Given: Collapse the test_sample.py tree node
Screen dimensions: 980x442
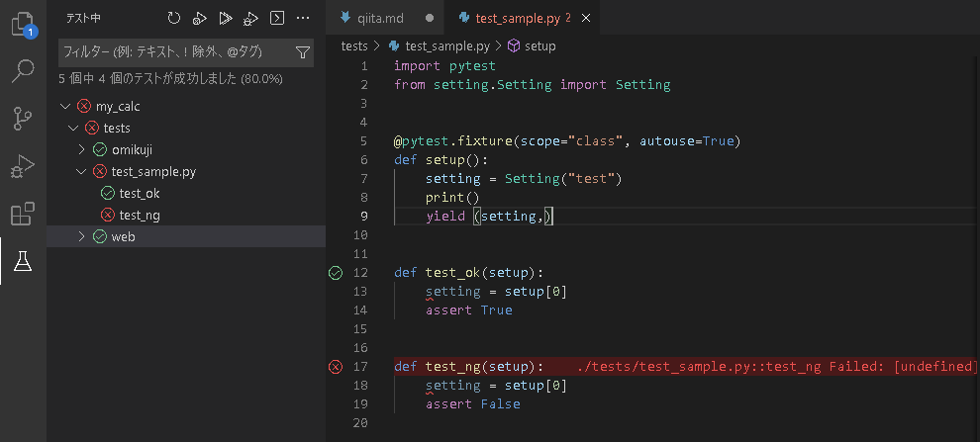Looking at the screenshot, I should (81, 171).
